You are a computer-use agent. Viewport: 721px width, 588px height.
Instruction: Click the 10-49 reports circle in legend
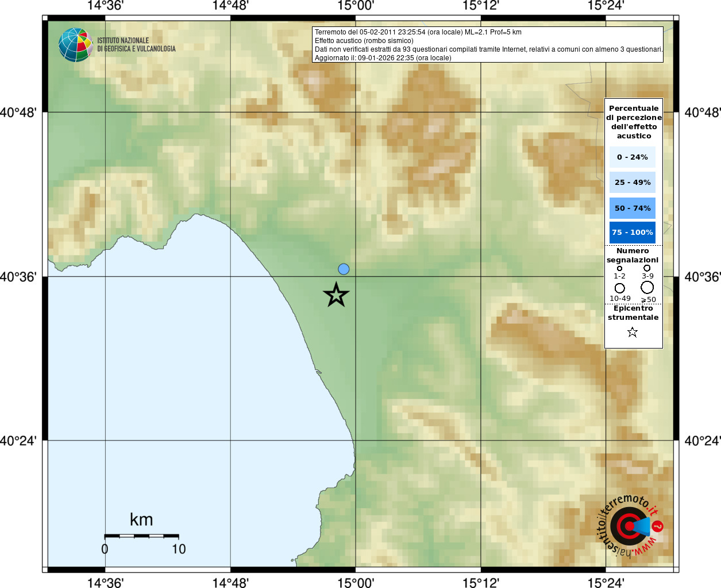pyautogui.click(x=619, y=288)
